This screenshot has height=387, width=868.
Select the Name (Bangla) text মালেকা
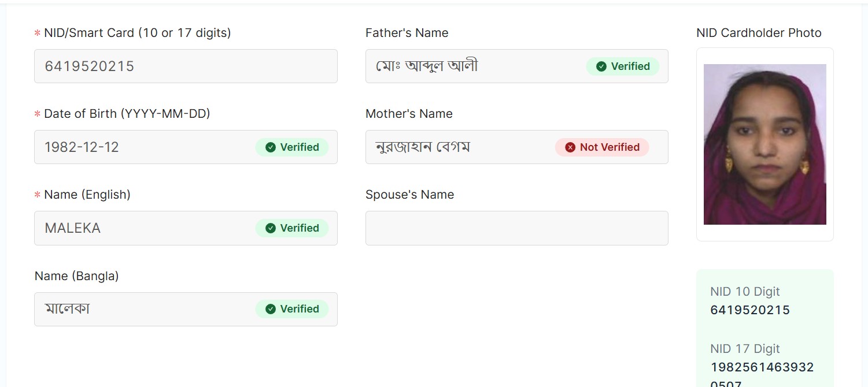coord(67,309)
